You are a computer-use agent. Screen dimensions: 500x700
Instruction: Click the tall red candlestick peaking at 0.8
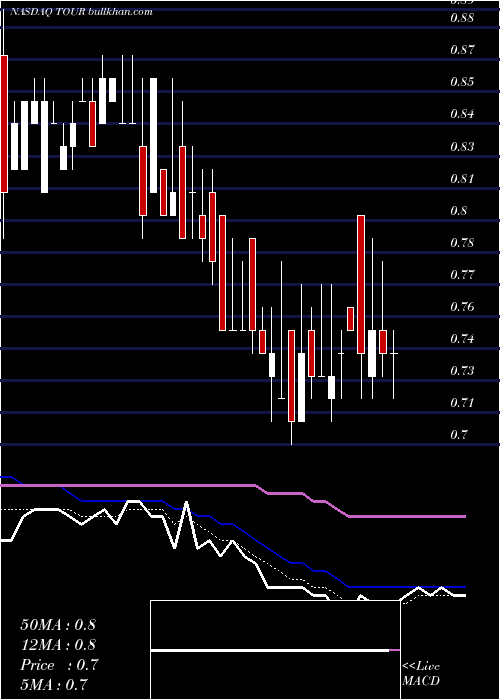[x=361, y=284]
